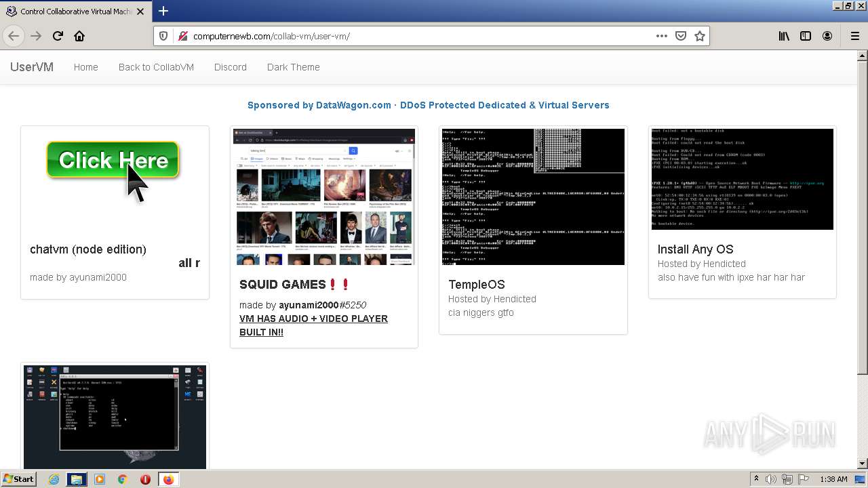The height and width of the screenshot is (488, 868).
Task: Click the vertical page scrollbar
Action: [863, 261]
